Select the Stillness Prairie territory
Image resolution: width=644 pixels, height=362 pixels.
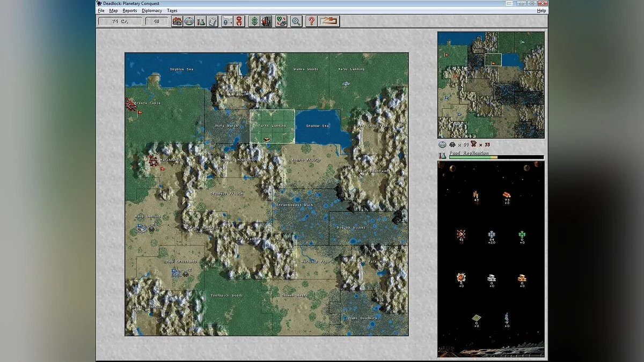click(x=227, y=194)
